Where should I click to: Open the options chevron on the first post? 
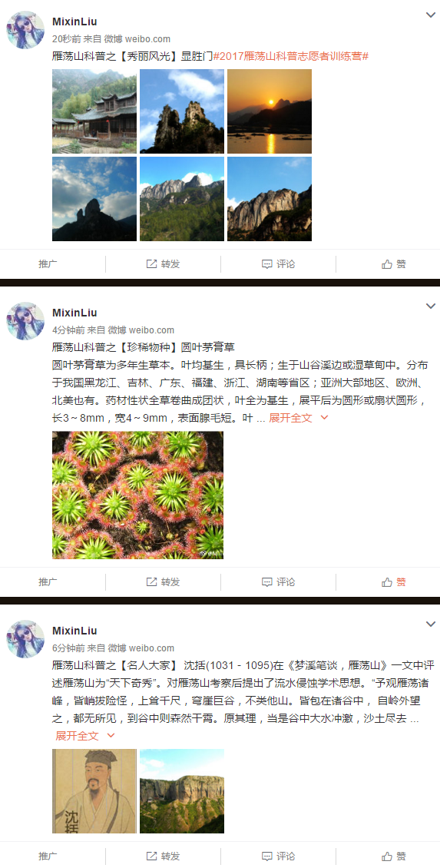coord(431,15)
